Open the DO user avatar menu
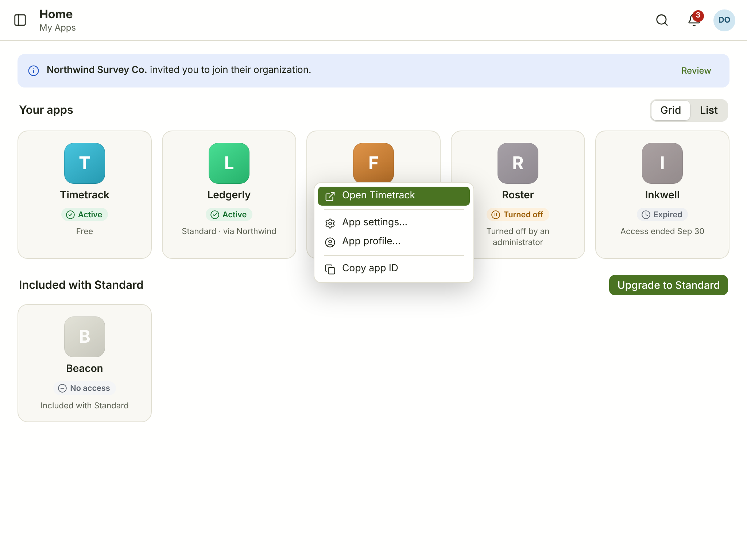Image resolution: width=747 pixels, height=560 pixels. (724, 20)
